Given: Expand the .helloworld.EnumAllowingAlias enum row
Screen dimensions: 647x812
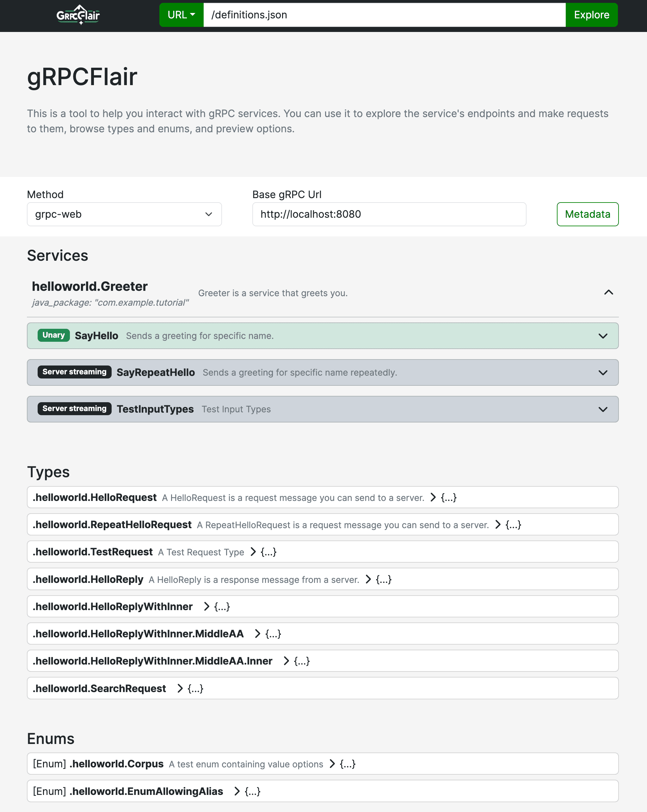Looking at the screenshot, I should (x=237, y=791).
